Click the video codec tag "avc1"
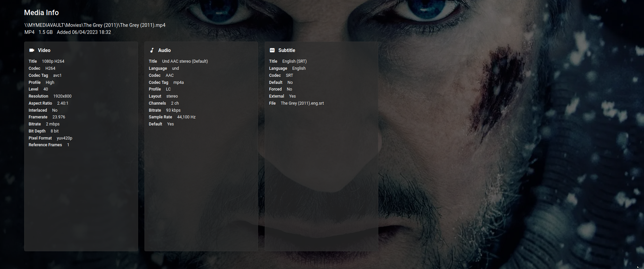Viewport: 644px width, 269px height. [57, 75]
